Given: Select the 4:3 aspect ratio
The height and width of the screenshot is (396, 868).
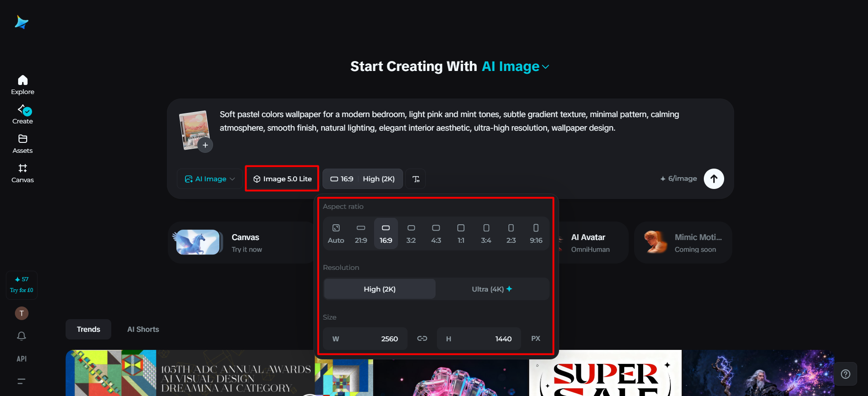Looking at the screenshot, I should (436, 234).
